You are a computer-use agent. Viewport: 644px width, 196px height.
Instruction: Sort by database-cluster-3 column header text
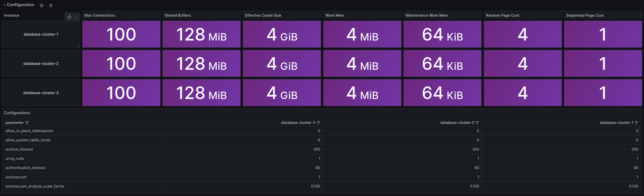point(298,123)
